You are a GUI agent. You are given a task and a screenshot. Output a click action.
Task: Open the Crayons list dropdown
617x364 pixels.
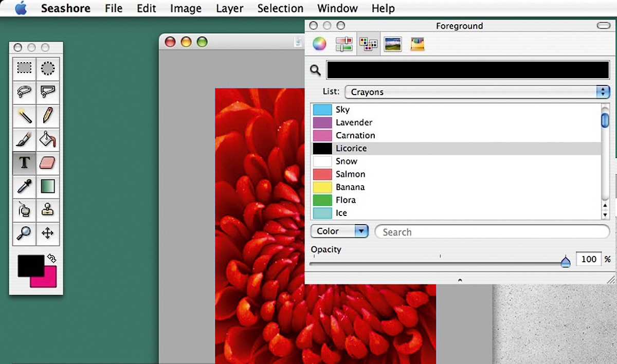point(477,92)
